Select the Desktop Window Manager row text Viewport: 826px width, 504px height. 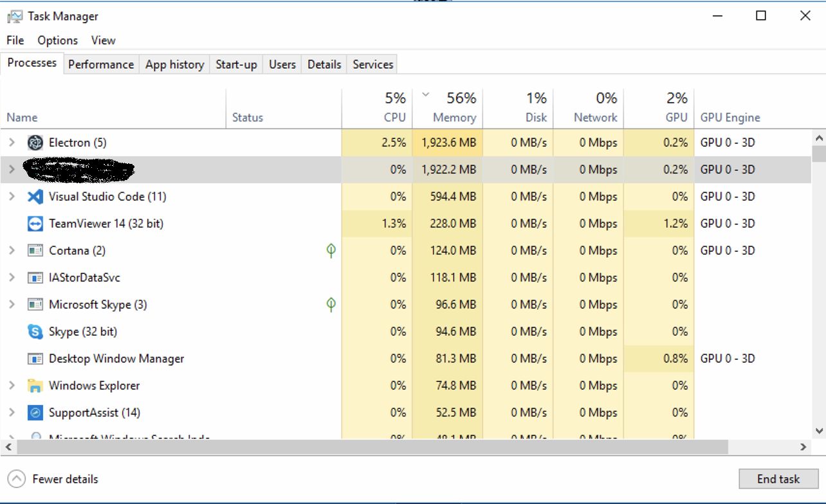coord(116,359)
